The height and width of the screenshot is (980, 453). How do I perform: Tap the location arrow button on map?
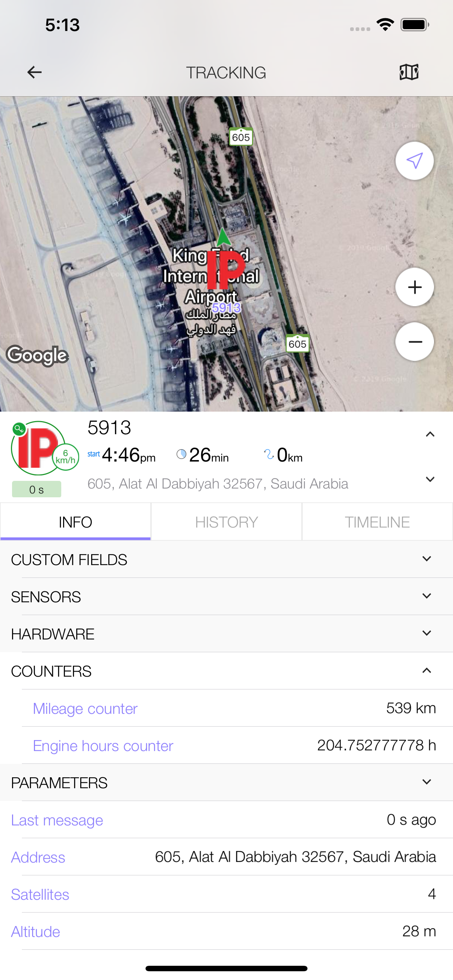[414, 161]
